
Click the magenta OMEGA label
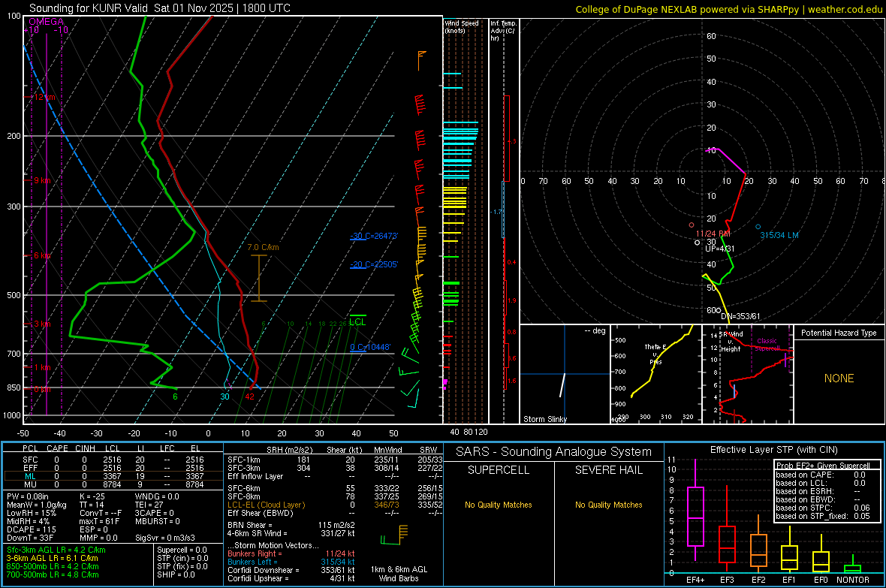[x=47, y=22]
